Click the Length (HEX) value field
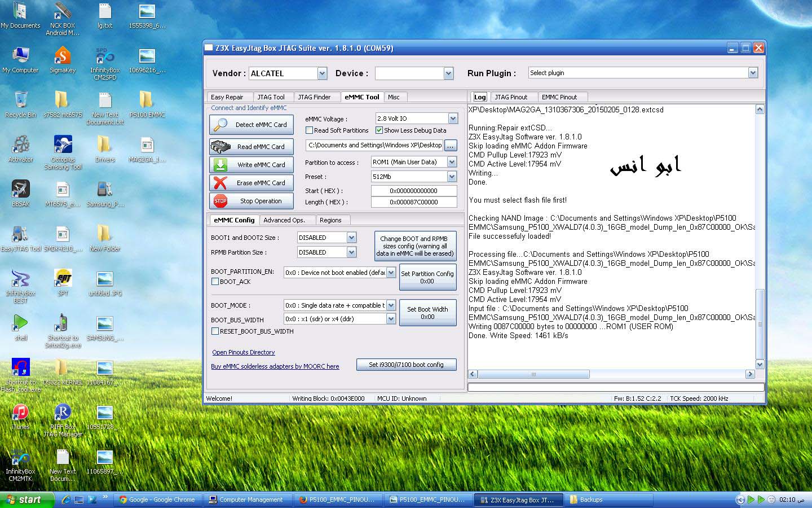The width and height of the screenshot is (812, 508). (414, 202)
